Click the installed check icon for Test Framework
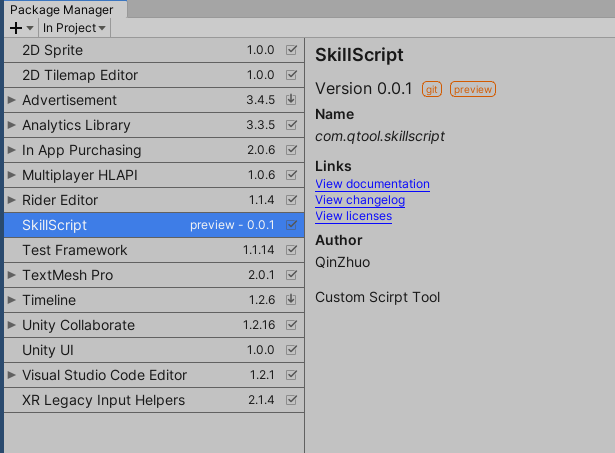This screenshot has width=615, height=453. coord(291,250)
